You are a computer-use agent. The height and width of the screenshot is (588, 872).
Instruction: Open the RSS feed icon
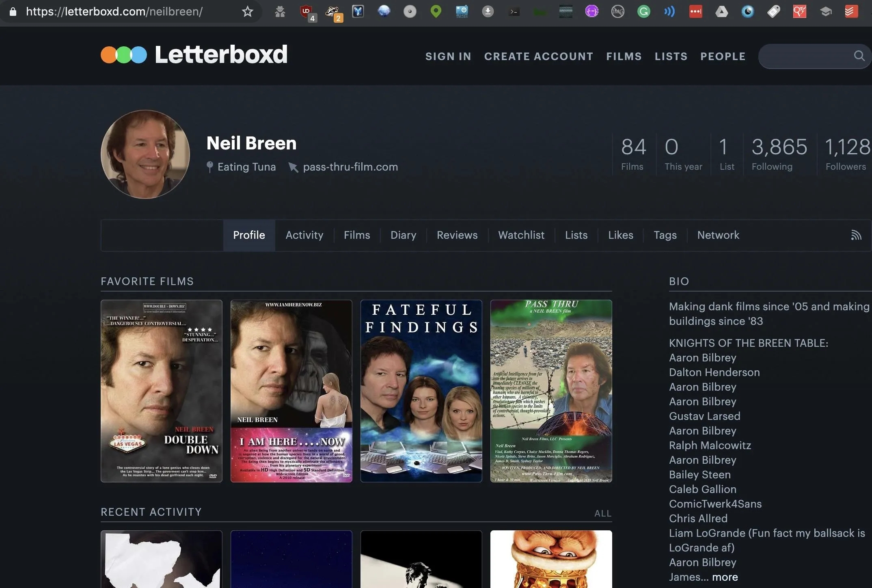pyautogui.click(x=856, y=235)
